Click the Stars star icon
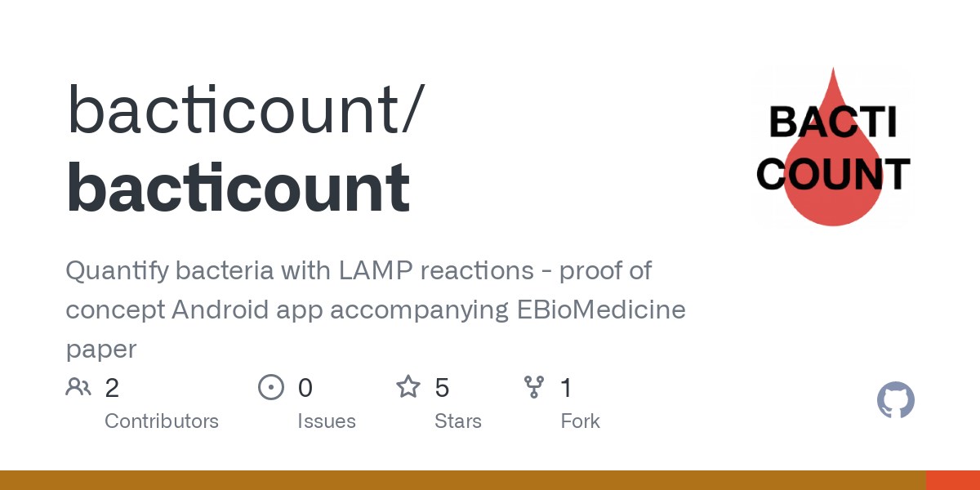The width and height of the screenshot is (980, 490). point(408,386)
